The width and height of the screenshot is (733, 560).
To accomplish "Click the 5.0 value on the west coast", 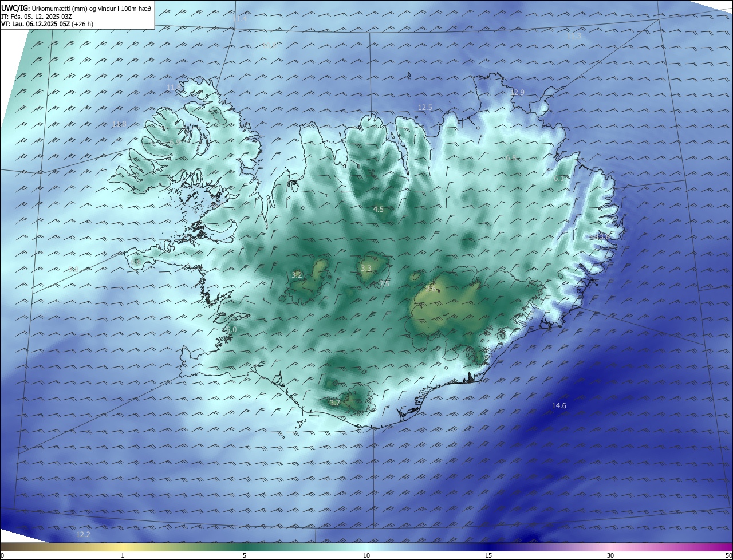I will [x=231, y=330].
